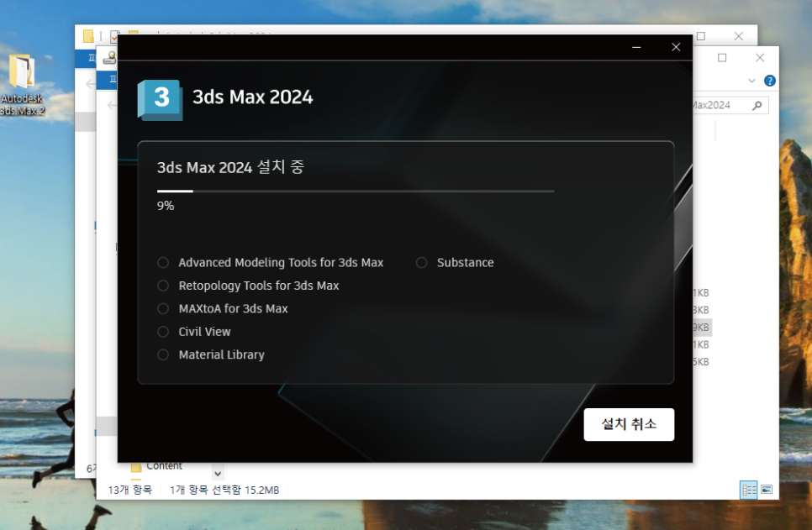The height and width of the screenshot is (530, 812).
Task: Click '1개 항목 선택함 15.2MB' status text
Action: coord(224,491)
